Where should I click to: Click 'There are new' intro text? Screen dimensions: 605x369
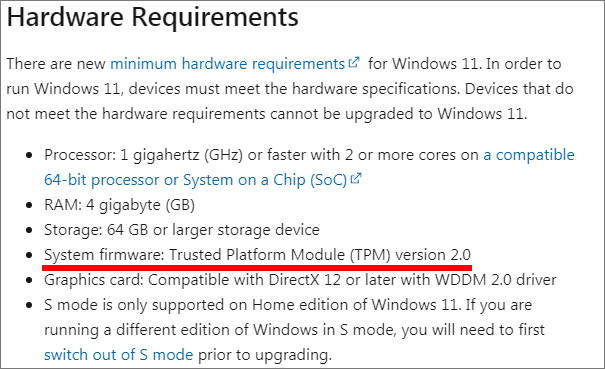click(56, 64)
